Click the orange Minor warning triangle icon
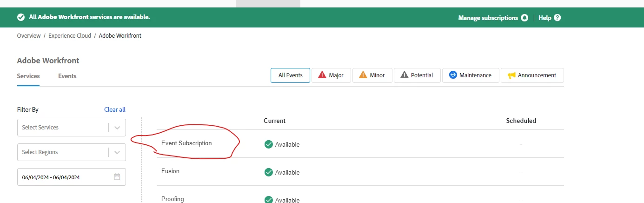 tap(363, 75)
